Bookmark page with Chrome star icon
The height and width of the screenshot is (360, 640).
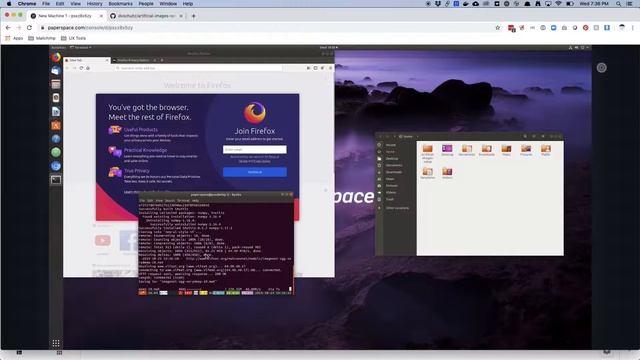(498, 28)
